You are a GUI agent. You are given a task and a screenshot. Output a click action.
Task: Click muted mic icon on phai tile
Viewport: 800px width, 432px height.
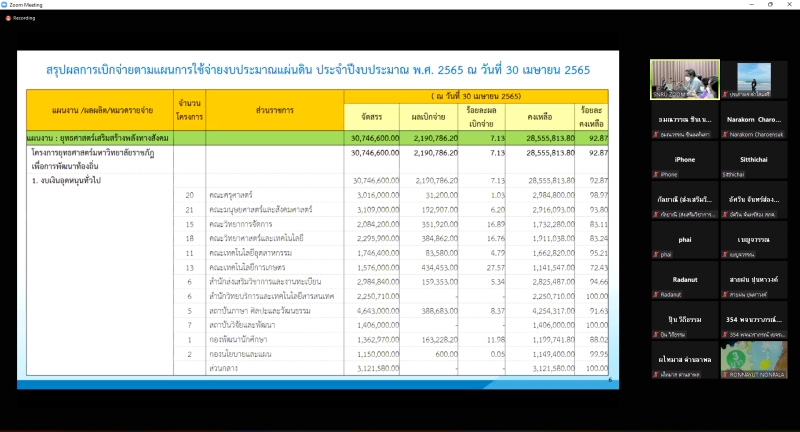tap(657, 255)
